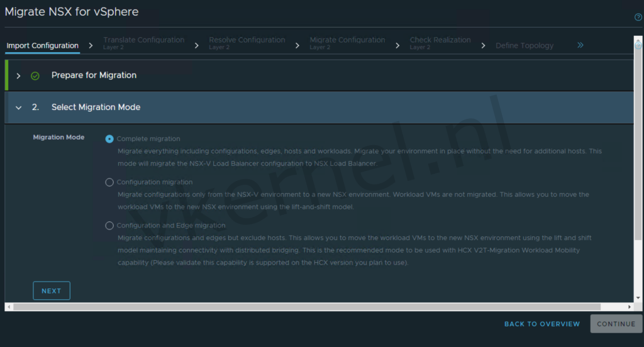This screenshot has width=644, height=347.
Task: Collapse the Select Migration Mode section
Action: pyautogui.click(x=18, y=107)
